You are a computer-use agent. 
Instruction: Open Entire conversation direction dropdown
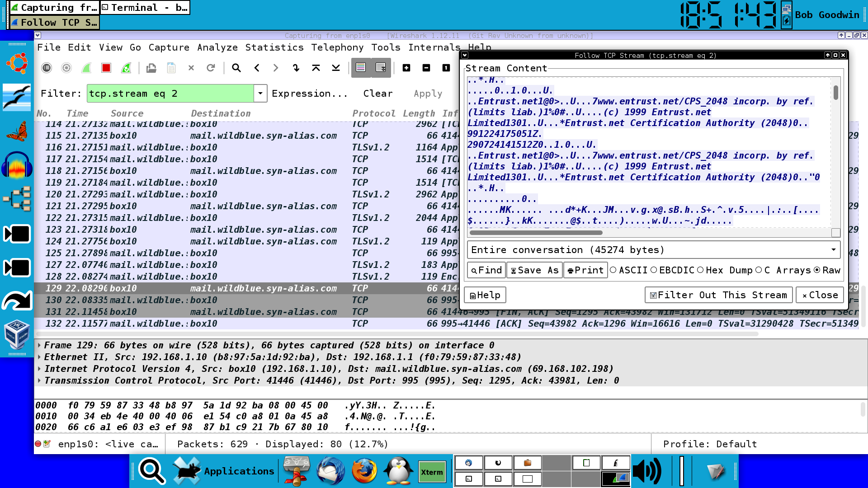click(654, 250)
